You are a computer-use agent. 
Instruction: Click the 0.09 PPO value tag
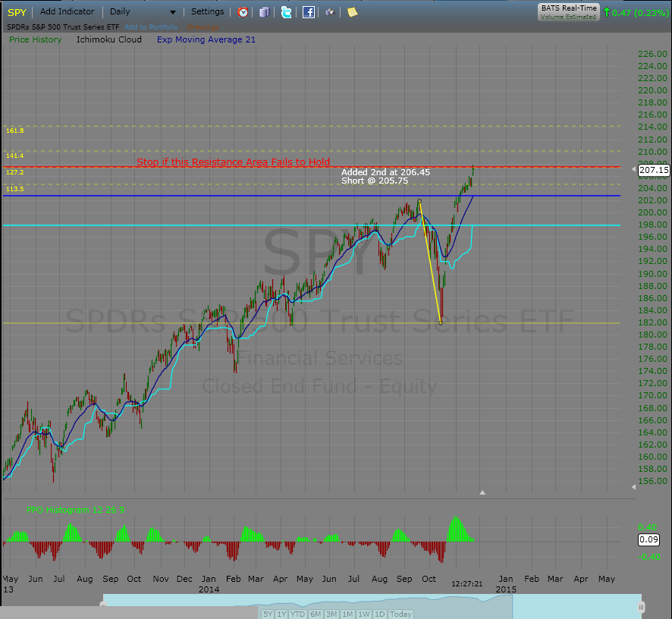tap(648, 539)
